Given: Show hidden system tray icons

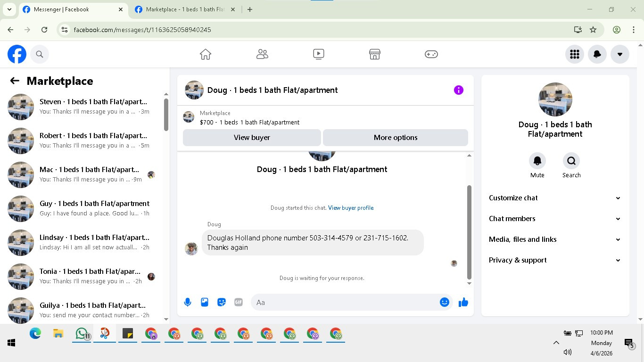Looking at the screenshot, I should tap(556, 343).
